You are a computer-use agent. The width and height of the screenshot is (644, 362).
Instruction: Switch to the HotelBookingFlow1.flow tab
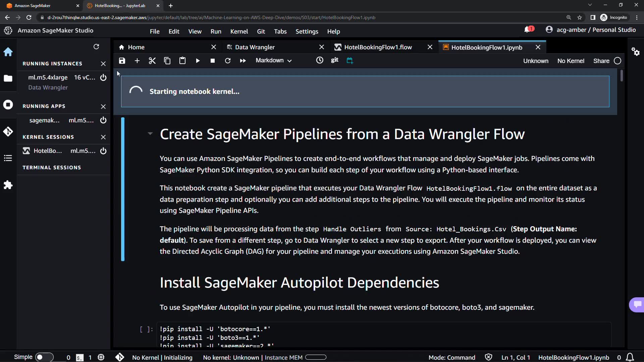(378, 47)
